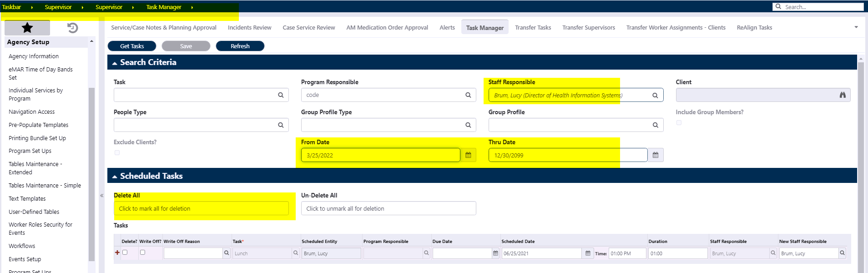The width and height of the screenshot is (868, 273).
Task: Search Write Off Reason lookup in row
Action: (x=227, y=253)
